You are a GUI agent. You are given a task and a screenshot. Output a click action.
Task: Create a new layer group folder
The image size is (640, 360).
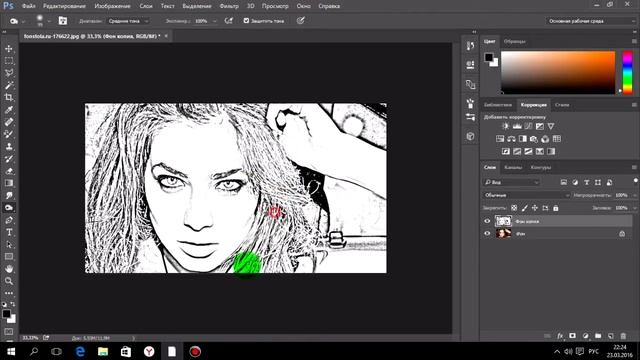(x=598, y=336)
